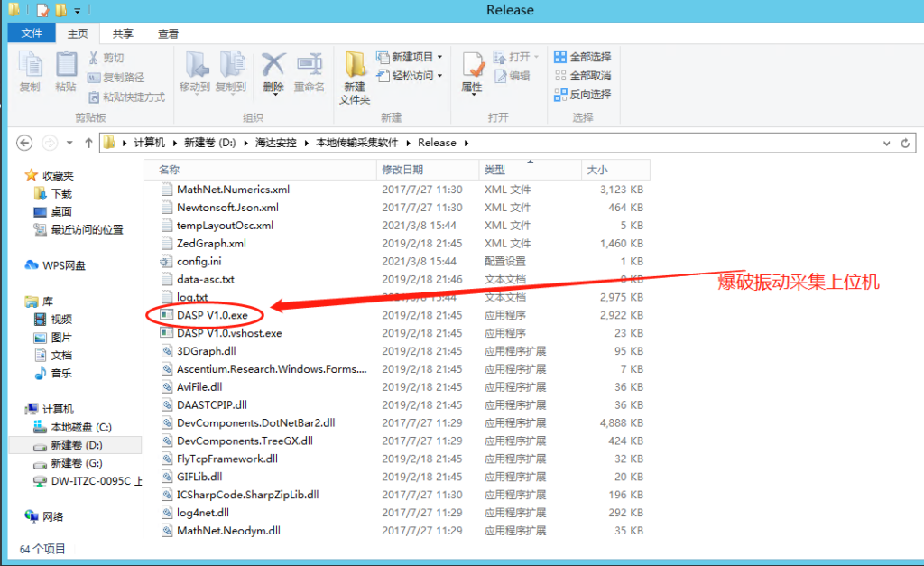Open the File (文件) menu tab
The image size is (924, 566).
pyautogui.click(x=32, y=33)
